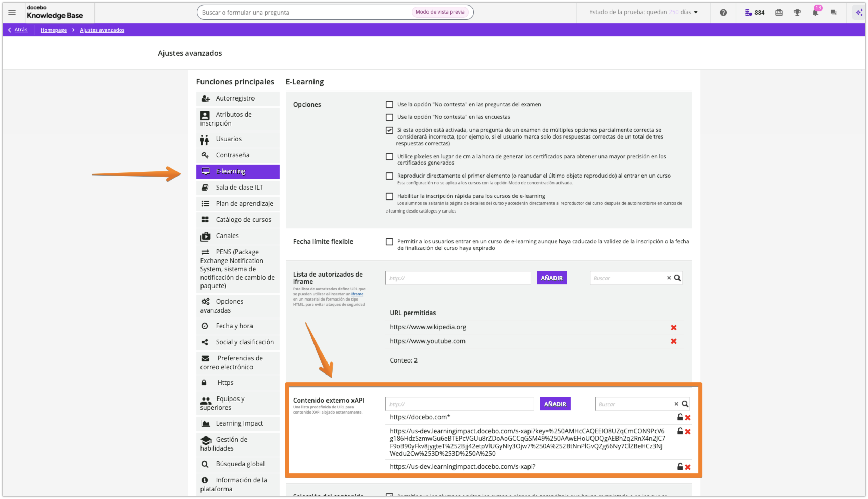Image resolution: width=868 pixels, height=499 pixels.
Task: Open the Https settings section
Action: [x=238, y=383]
